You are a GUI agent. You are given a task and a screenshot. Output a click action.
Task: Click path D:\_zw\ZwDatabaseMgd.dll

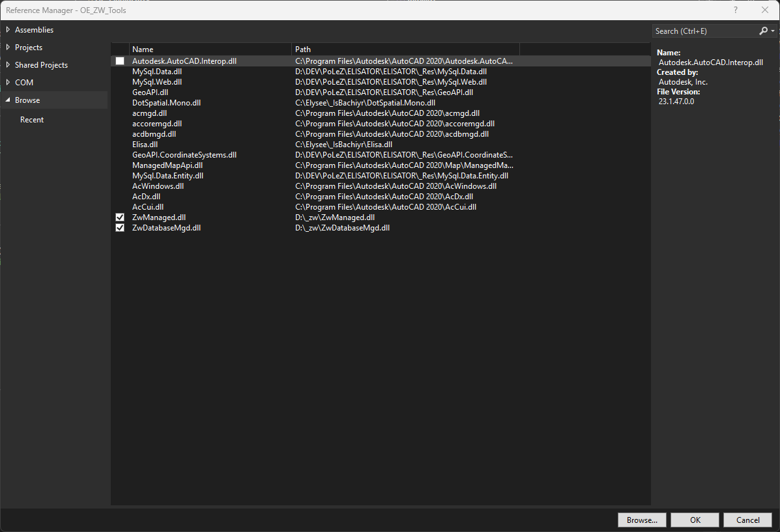tap(342, 228)
